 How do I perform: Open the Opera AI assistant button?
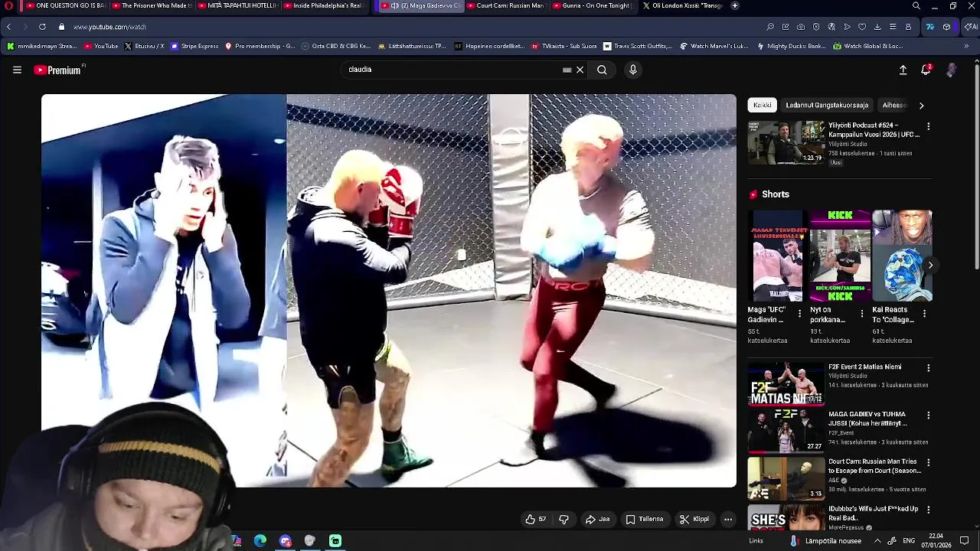click(971, 27)
